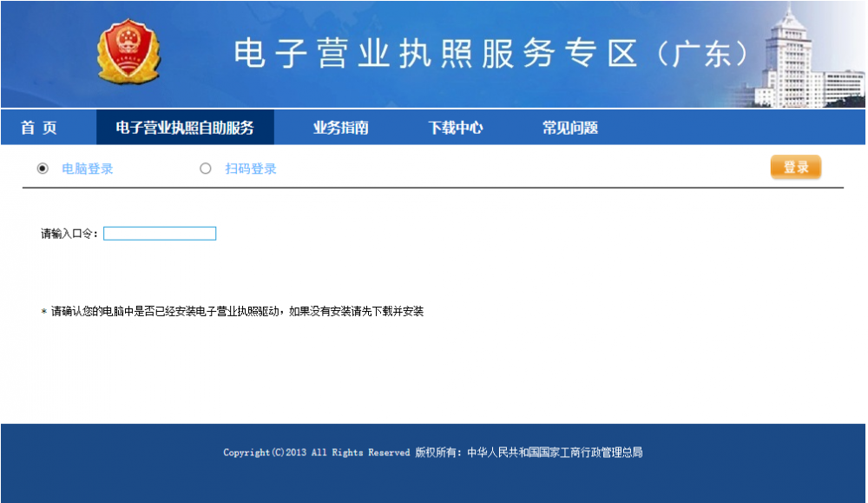Click the 请输入口令 field label
The width and height of the screenshot is (868, 503).
coord(69,234)
